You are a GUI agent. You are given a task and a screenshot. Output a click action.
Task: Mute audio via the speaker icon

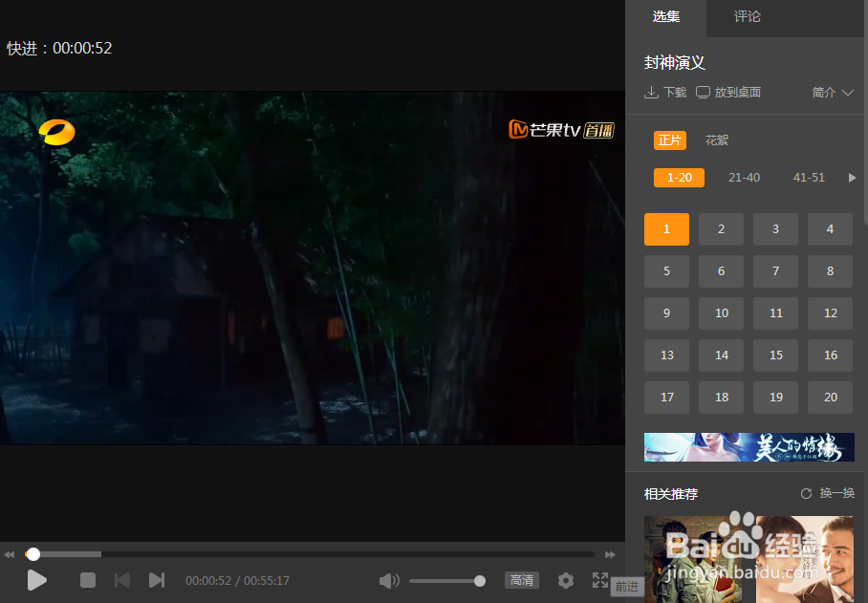[x=389, y=580]
